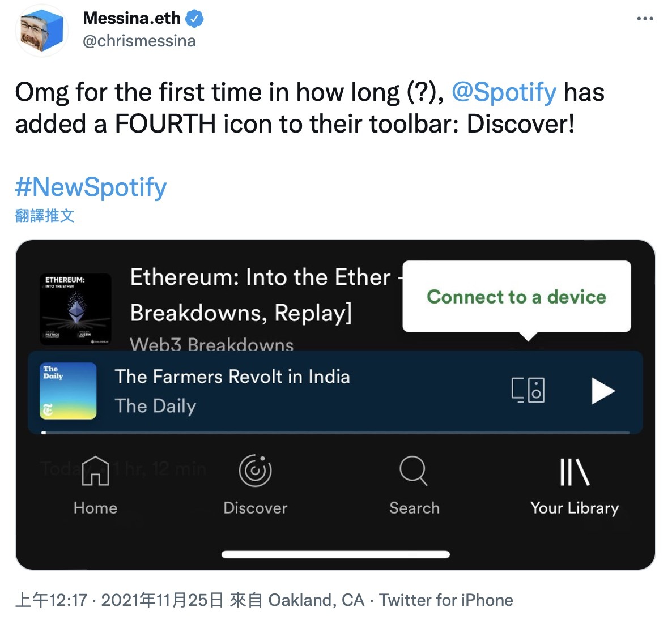672x624 pixels.
Task: Click the tweet timestamp 上午12:17
Action: coord(51,600)
